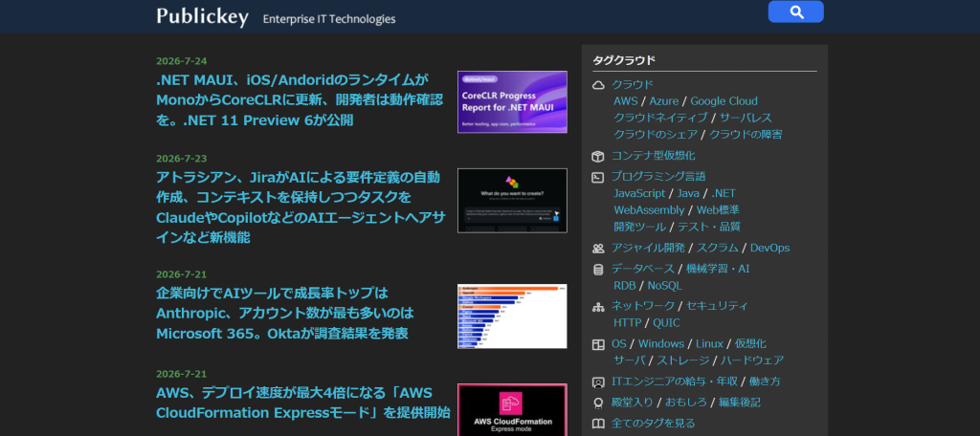
Task: Select the スクラム tag
Action: point(718,248)
